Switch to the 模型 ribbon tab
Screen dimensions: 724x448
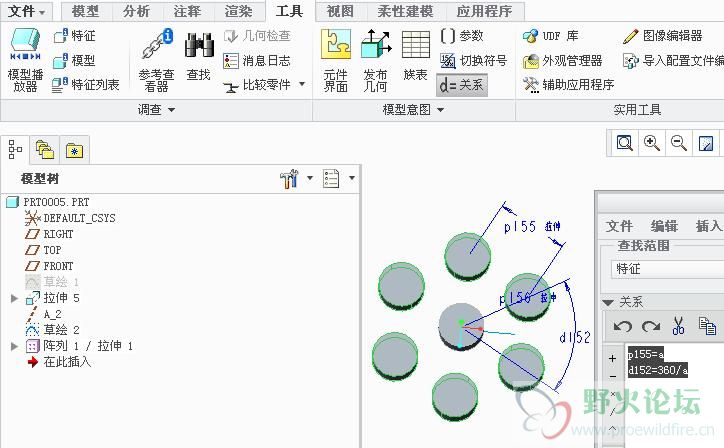86,11
